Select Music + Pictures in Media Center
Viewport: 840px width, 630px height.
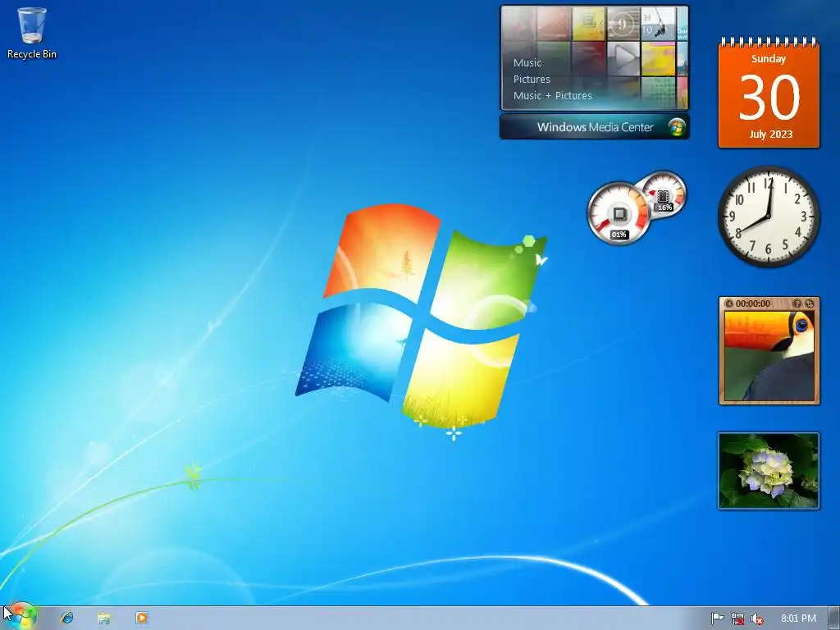[552, 96]
